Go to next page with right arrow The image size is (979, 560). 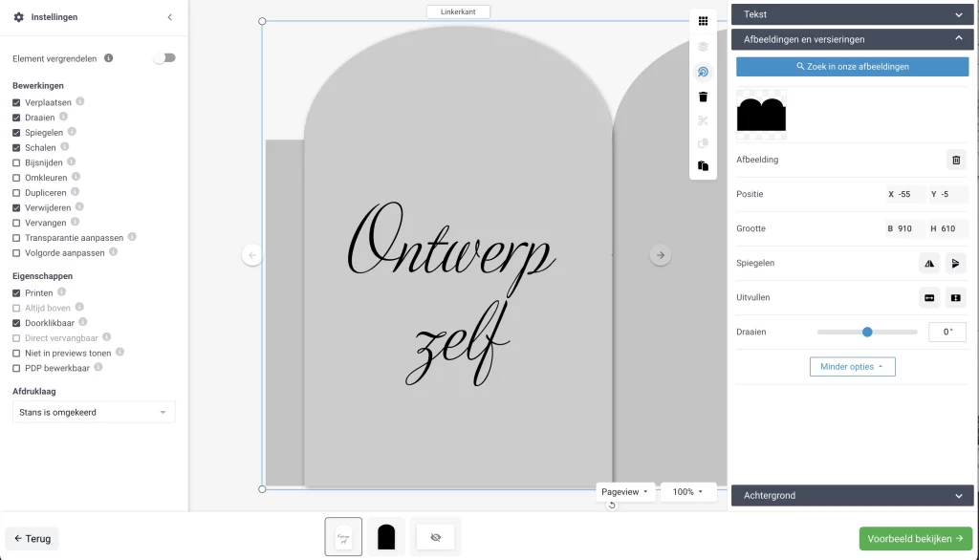(660, 255)
